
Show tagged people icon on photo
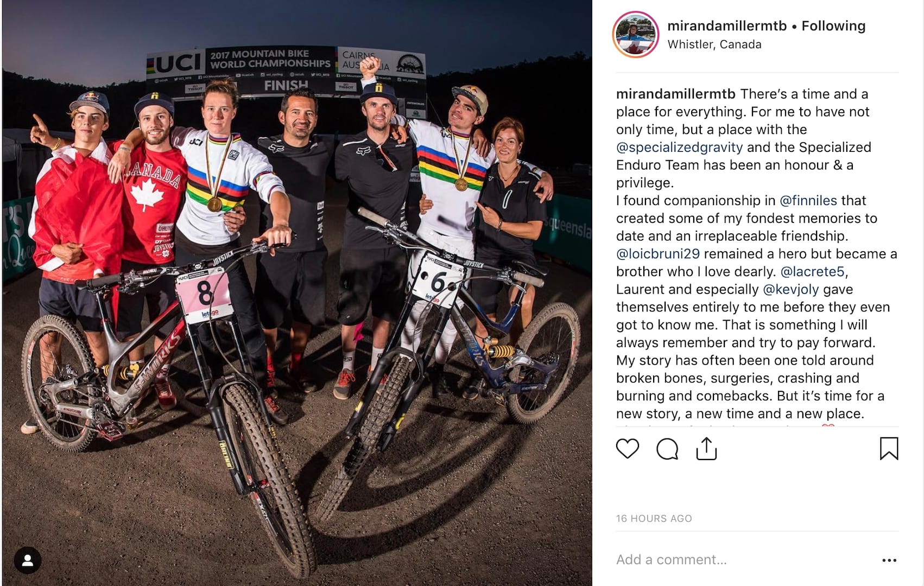(28, 560)
